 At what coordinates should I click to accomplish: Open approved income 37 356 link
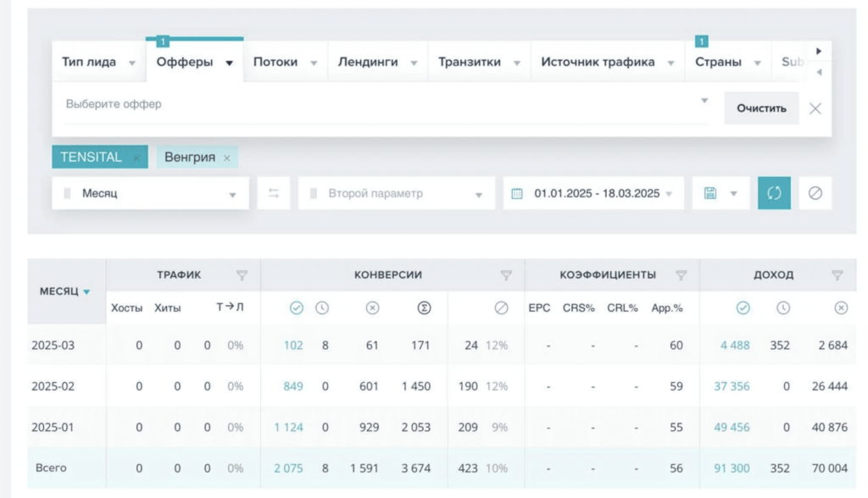pos(732,386)
